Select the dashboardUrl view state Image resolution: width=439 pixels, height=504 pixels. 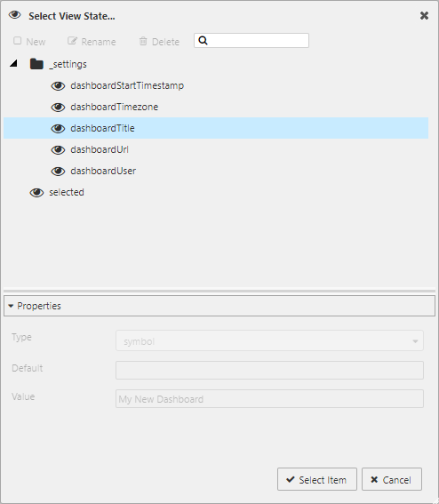pos(100,150)
